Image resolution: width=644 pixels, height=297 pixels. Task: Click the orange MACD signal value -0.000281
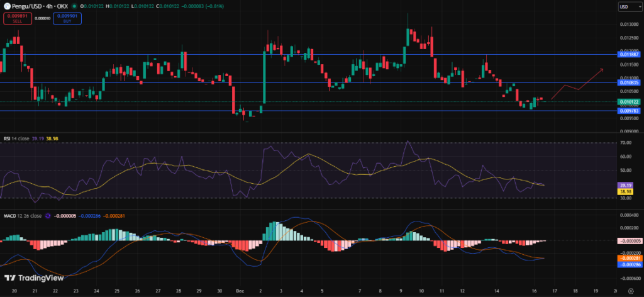pyautogui.click(x=629, y=258)
